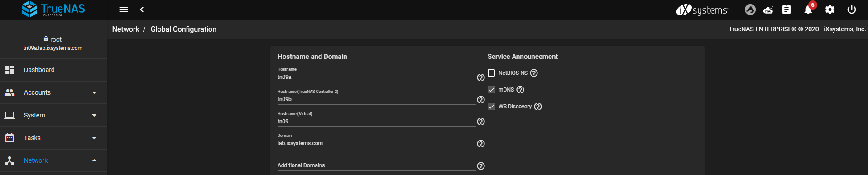The height and width of the screenshot is (175, 868).
Task: Click the Accounts people icon
Action: (10, 92)
